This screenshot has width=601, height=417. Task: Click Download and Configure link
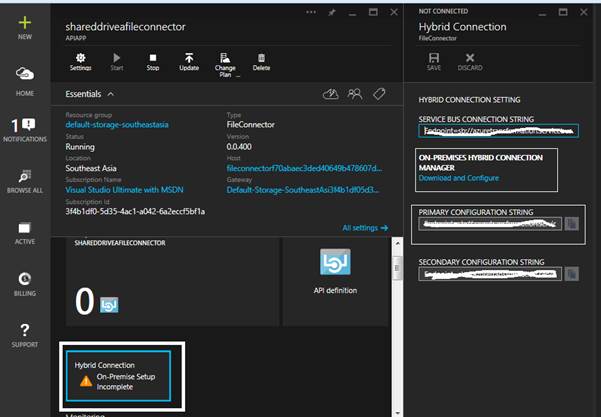point(459,178)
